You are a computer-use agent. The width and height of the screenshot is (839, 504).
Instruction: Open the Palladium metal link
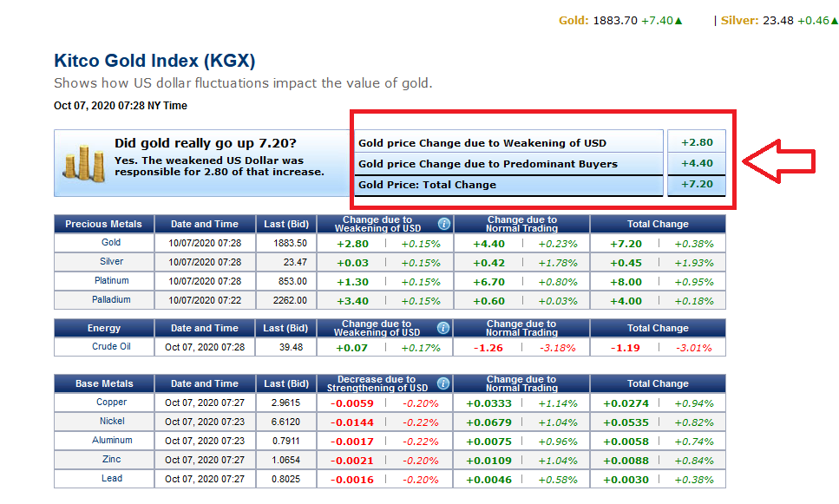(x=111, y=299)
